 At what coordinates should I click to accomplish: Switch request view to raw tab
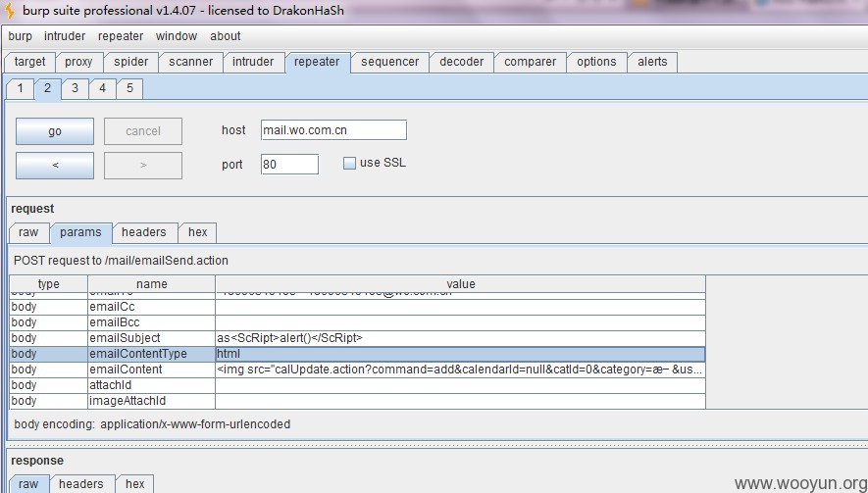tap(28, 233)
